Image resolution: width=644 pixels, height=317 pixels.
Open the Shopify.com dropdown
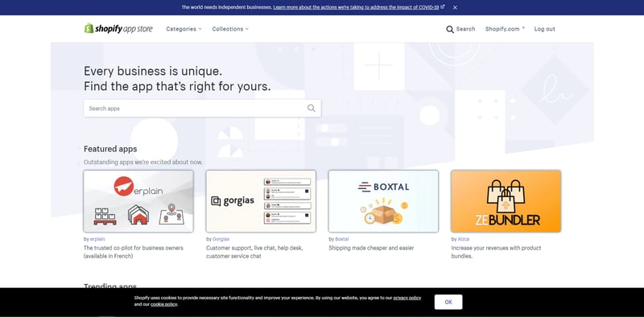(505, 29)
